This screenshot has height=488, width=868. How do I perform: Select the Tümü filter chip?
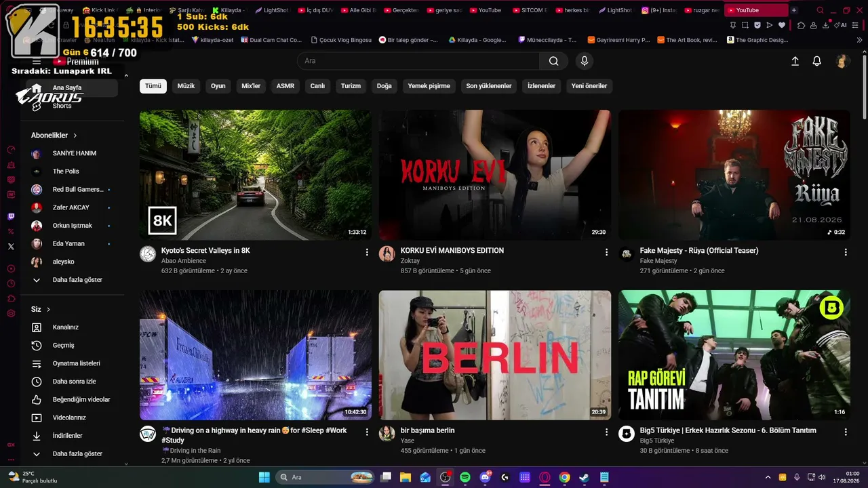click(153, 86)
